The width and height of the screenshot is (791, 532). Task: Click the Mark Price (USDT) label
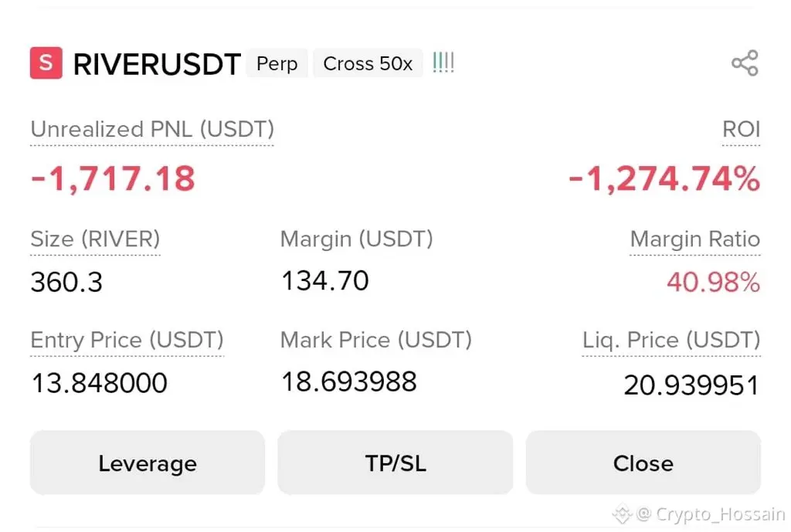point(375,340)
